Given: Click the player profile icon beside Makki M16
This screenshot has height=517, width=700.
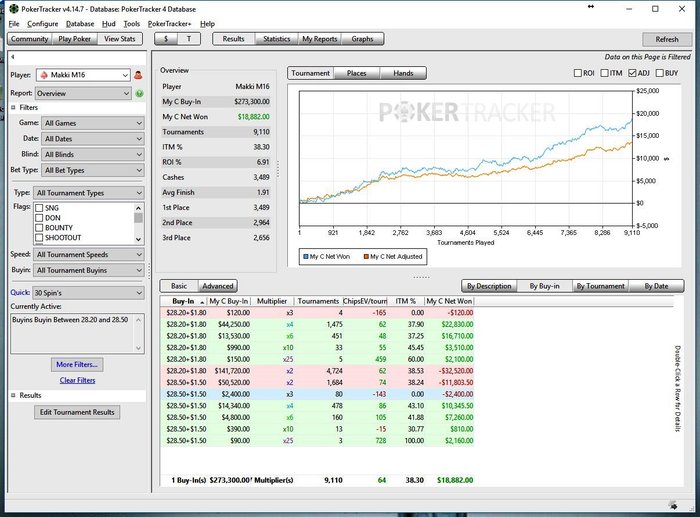Looking at the screenshot, I should (138, 75).
